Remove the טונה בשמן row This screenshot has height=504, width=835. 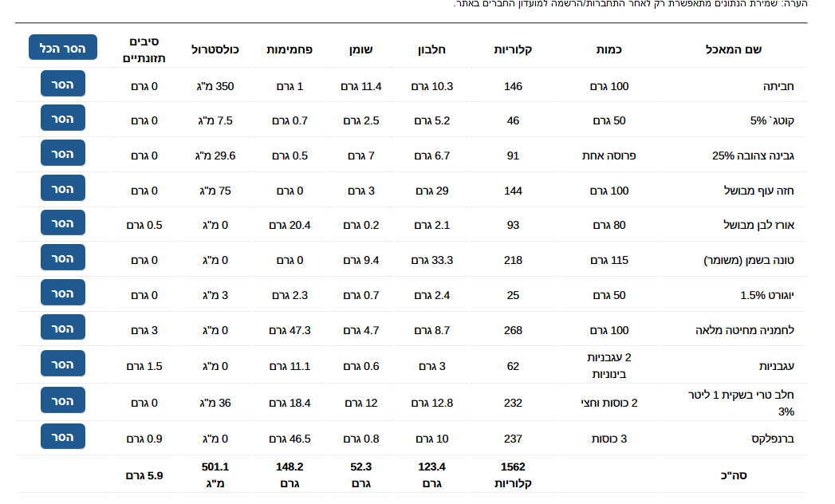coord(63,258)
